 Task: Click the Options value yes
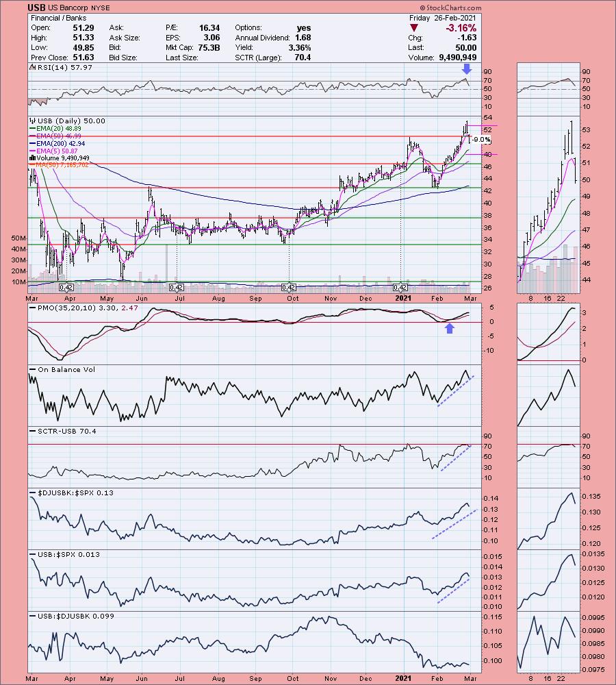tap(304, 27)
